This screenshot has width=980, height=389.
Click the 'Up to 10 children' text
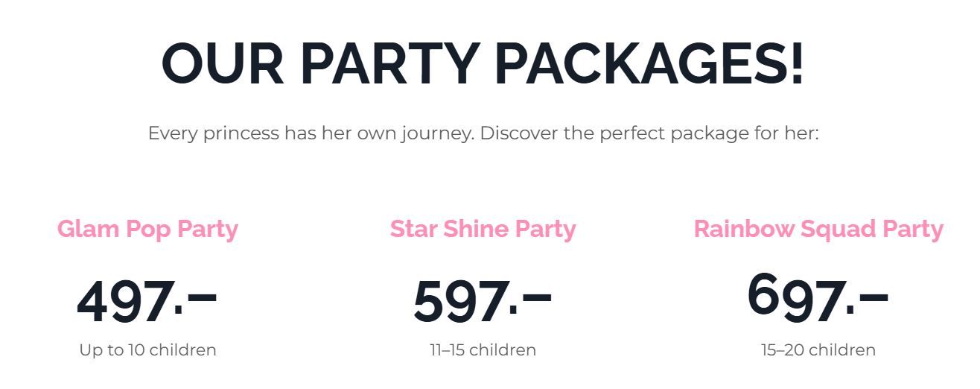(147, 350)
